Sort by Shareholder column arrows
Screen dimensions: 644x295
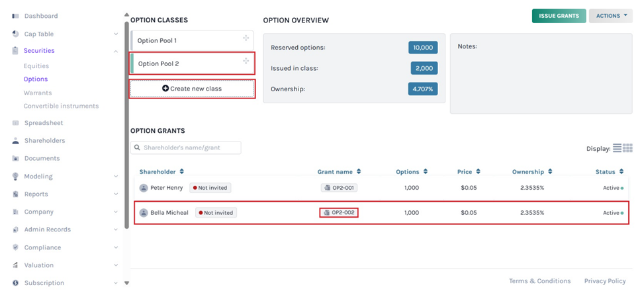pos(181,171)
